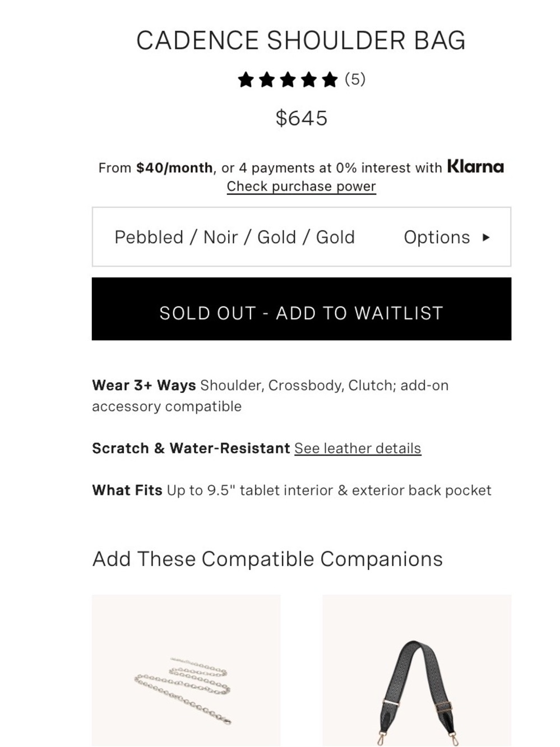Image resolution: width=560 pixels, height=747 pixels.
Task: Open the Options dropdown label
Action: click(x=437, y=238)
